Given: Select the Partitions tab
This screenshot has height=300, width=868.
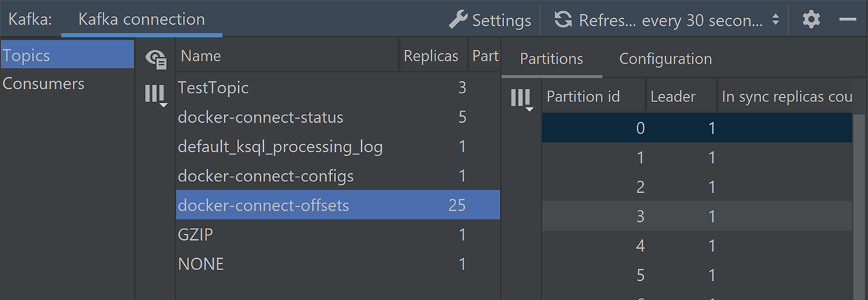Looking at the screenshot, I should (x=552, y=59).
